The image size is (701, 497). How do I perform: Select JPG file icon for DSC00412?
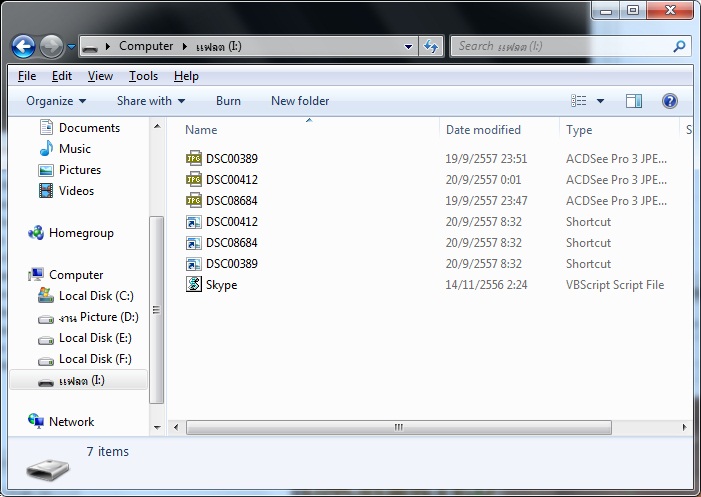pyautogui.click(x=194, y=179)
